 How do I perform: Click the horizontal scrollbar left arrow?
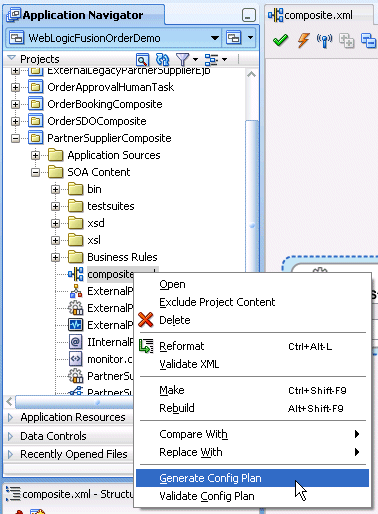coord(9,402)
